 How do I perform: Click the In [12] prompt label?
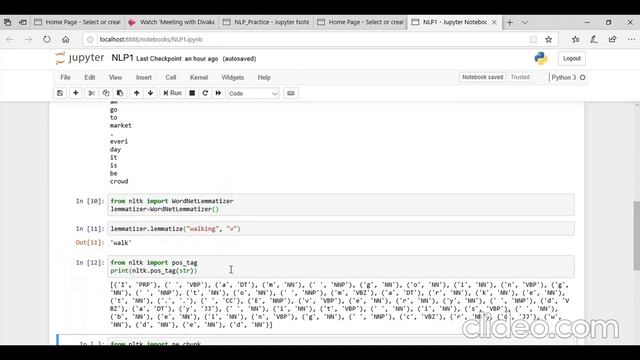(90, 262)
